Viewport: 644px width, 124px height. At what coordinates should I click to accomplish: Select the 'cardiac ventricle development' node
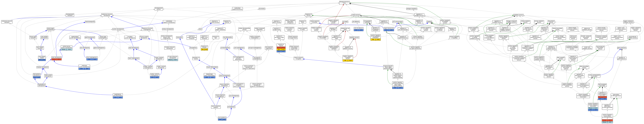[161, 67]
